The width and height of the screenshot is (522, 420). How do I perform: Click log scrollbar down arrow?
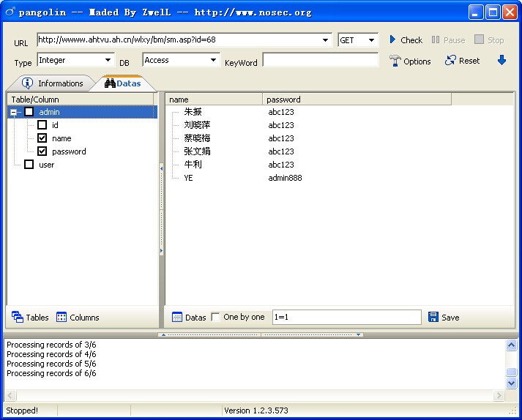511,383
